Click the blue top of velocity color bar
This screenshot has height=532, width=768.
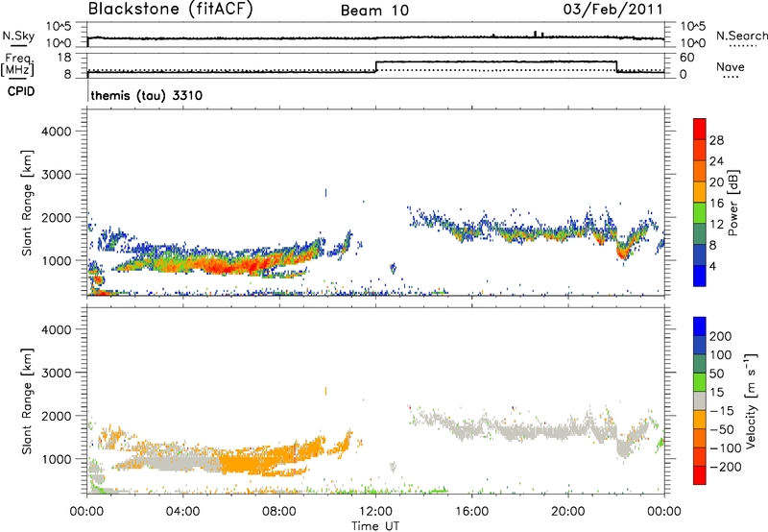(x=700, y=326)
